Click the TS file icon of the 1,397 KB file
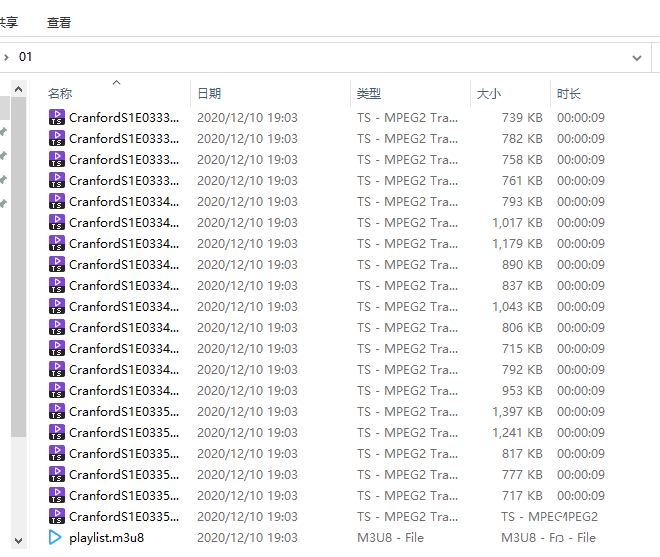The width and height of the screenshot is (660, 557). coord(57,412)
